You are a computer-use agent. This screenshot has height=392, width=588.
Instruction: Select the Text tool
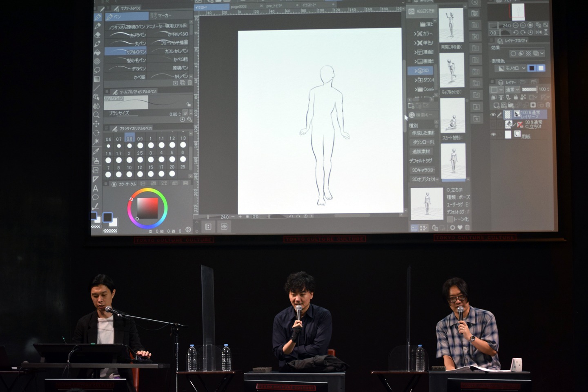point(96,188)
